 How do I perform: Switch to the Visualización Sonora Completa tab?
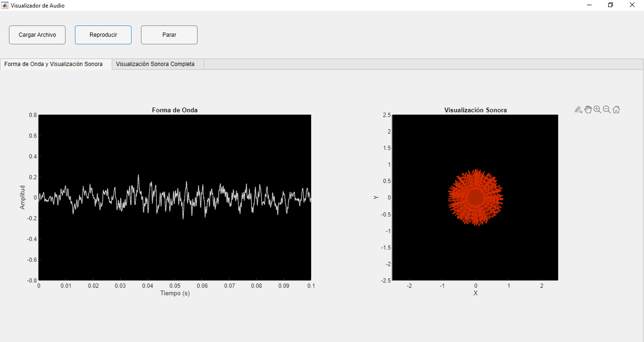[157, 64]
